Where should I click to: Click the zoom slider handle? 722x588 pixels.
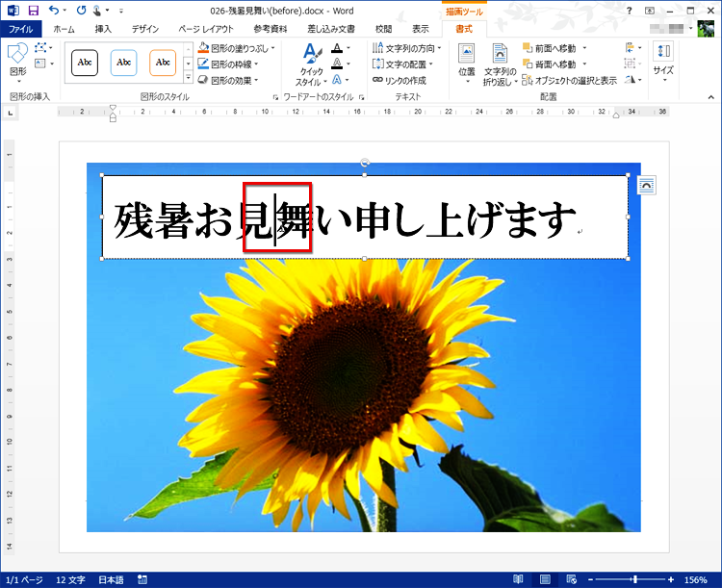[635, 579]
